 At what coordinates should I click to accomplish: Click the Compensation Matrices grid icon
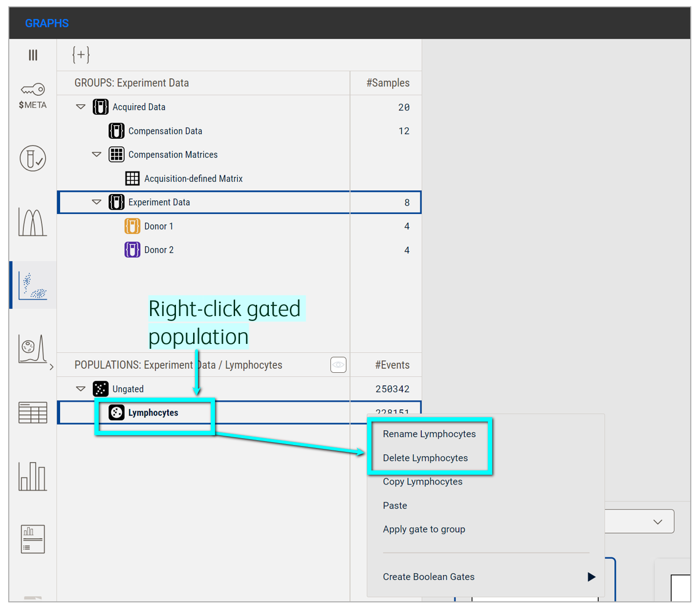click(x=116, y=154)
